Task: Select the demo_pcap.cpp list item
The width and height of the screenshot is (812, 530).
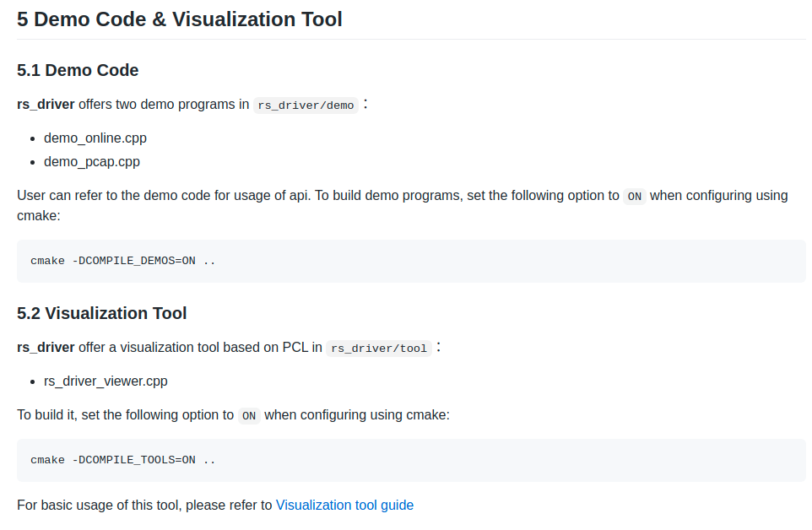Action: pos(92,161)
